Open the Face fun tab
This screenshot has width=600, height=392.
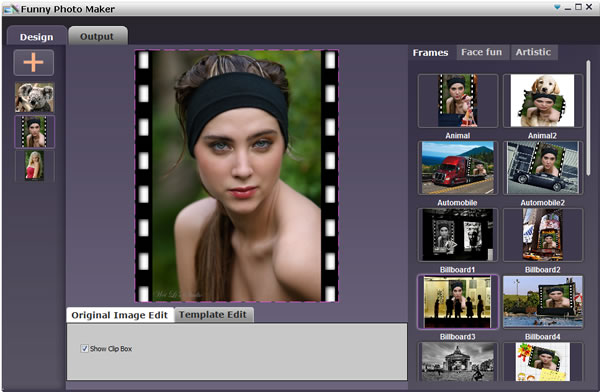click(x=482, y=52)
